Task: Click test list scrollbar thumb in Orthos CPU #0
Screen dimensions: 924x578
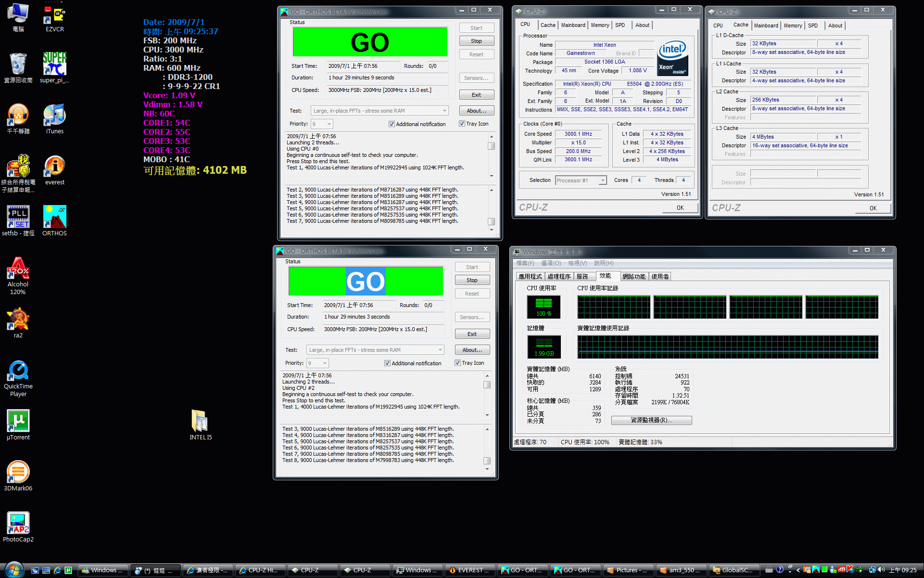Action: pos(491,221)
